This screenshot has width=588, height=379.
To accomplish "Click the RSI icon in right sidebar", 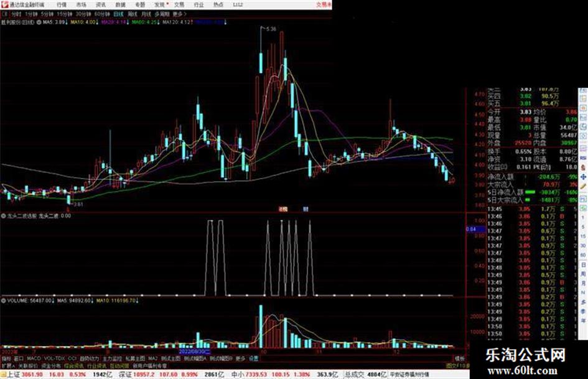I will [583, 158].
